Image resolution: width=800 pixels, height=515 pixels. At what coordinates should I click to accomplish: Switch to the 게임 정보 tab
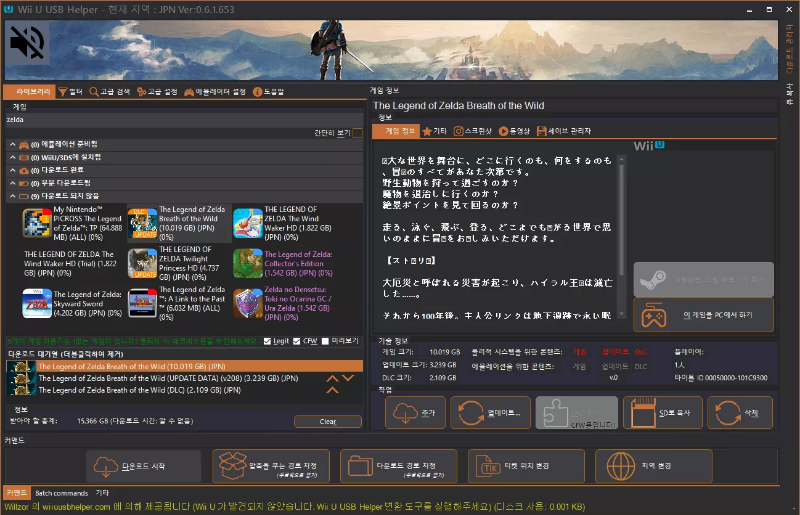(396, 131)
